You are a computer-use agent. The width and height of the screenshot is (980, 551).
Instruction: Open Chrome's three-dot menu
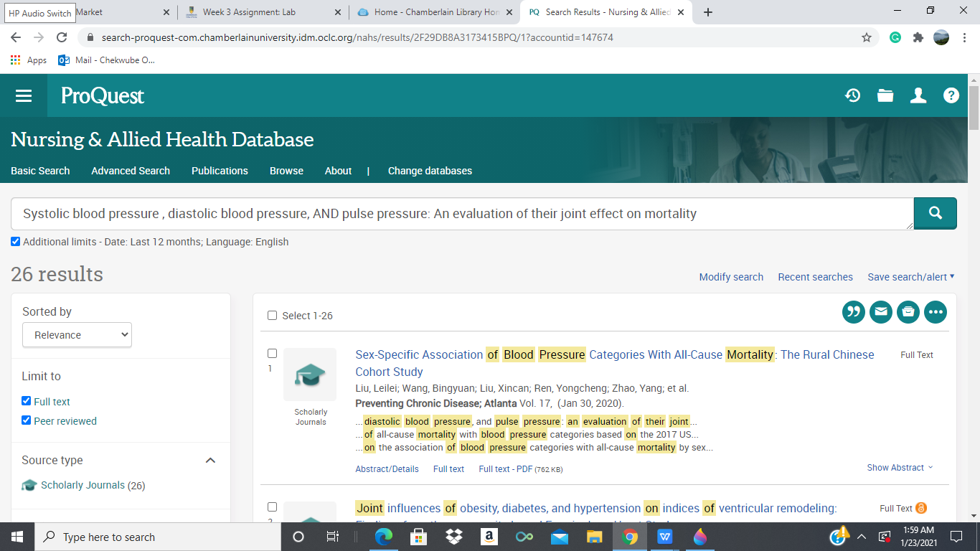point(964,37)
